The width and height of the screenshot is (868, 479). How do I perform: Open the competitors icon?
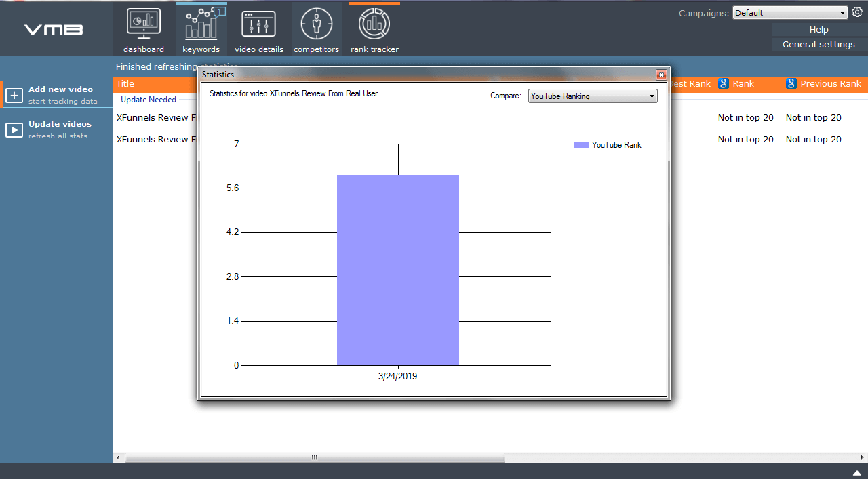316,24
